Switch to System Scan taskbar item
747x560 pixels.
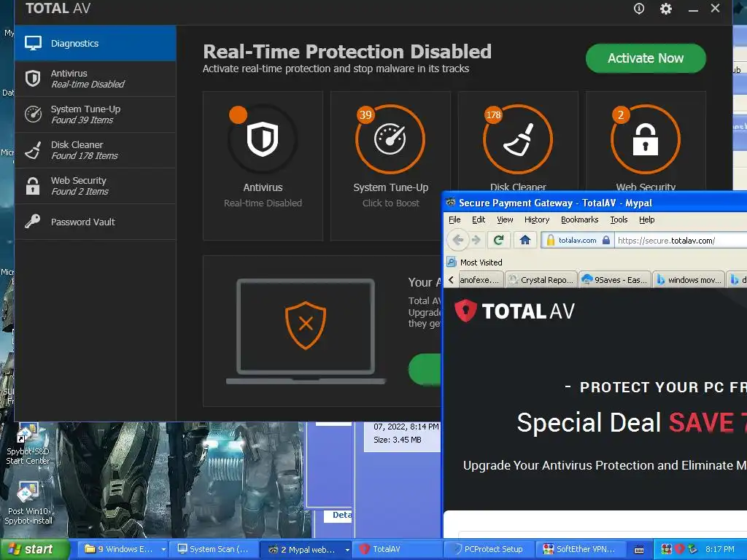(x=214, y=549)
